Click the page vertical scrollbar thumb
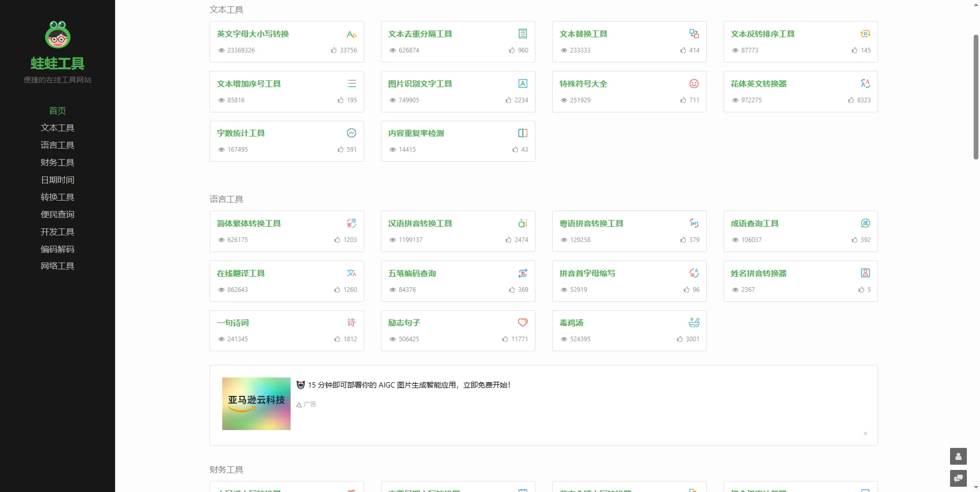Image resolution: width=980 pixels, height=492 pixels. [x=976, y=97]
